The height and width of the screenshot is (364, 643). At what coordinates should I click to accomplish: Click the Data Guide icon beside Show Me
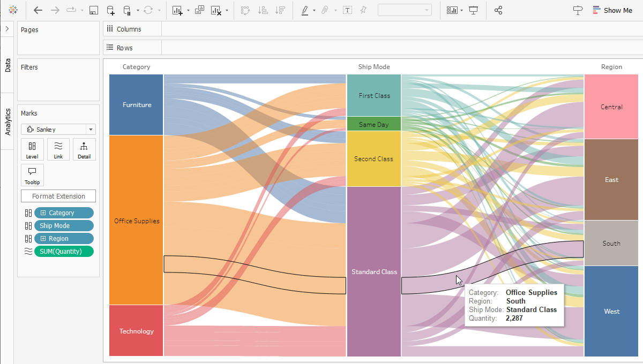coord(578,10)
